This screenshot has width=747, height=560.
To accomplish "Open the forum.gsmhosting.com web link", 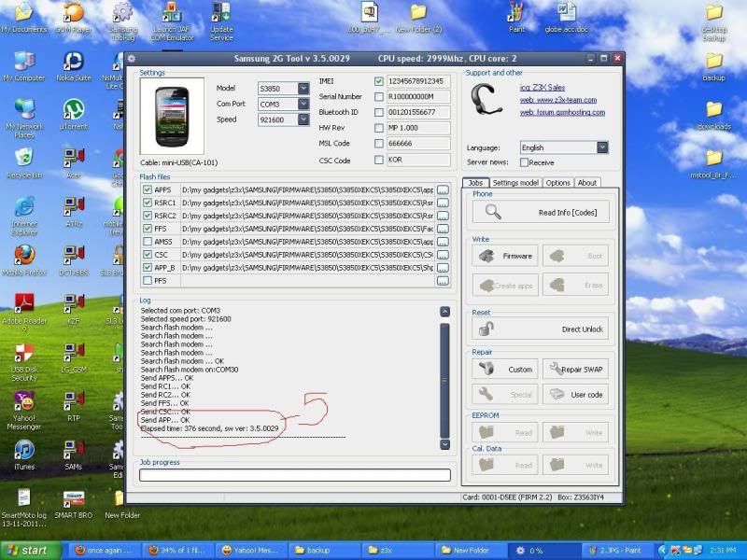I will (562, 112).
